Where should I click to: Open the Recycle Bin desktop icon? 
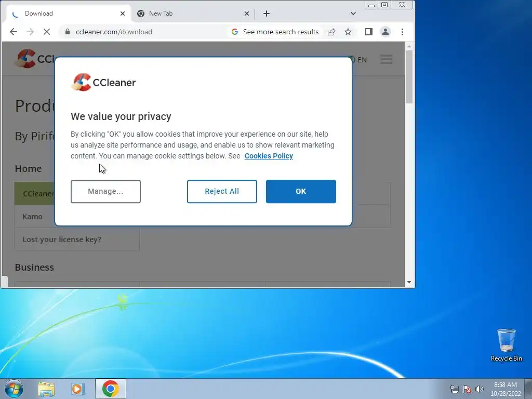(506, 345)
